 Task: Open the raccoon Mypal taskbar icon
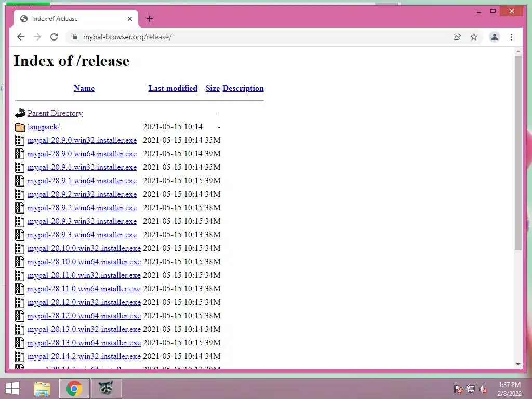coord(106,389)
